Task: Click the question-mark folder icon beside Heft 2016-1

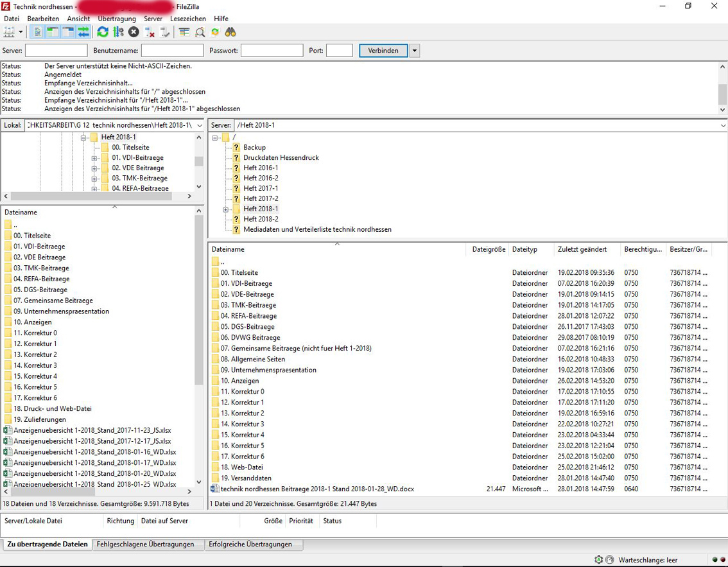Action: point(236,168)
